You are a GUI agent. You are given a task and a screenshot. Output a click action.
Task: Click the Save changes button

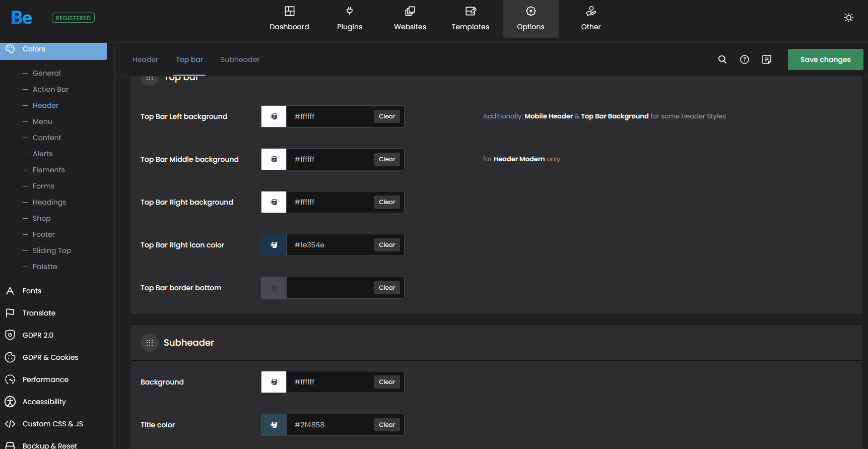click(x=825, y=59)
